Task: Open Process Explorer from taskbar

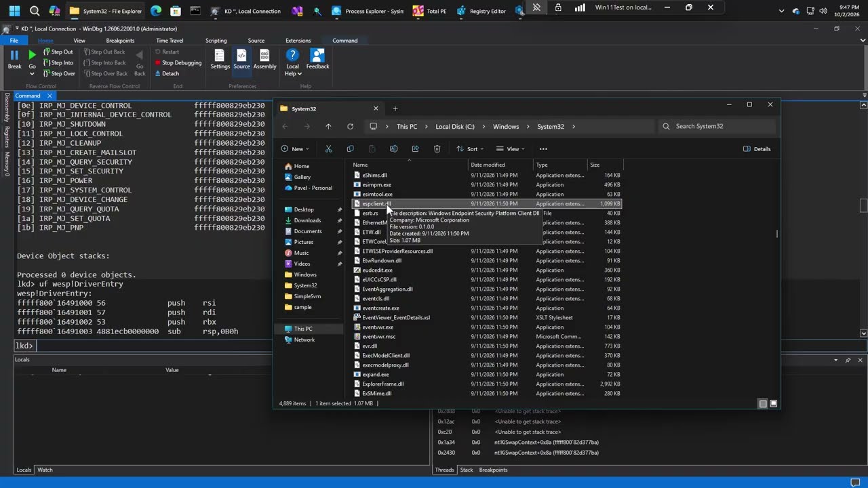Action: 368,11
